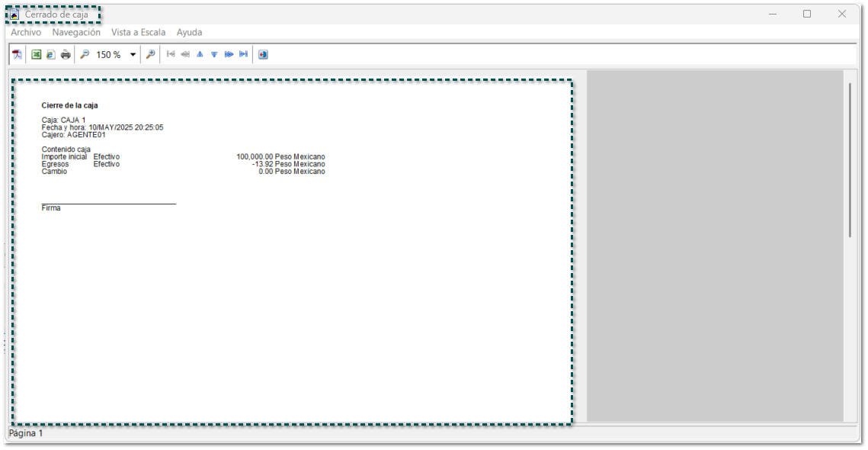The width and height of the screenshot is (868, 450).
Task: Click the 'Contenido caja' label
Action: (x=66, y=149)
